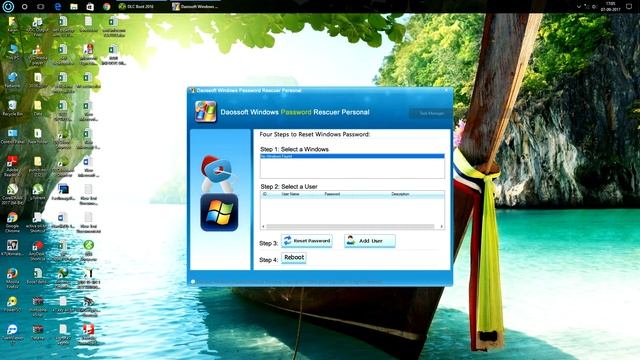The image size is (640, 360).
Task: Select the Network desktop icon
Action: point(12,80)
